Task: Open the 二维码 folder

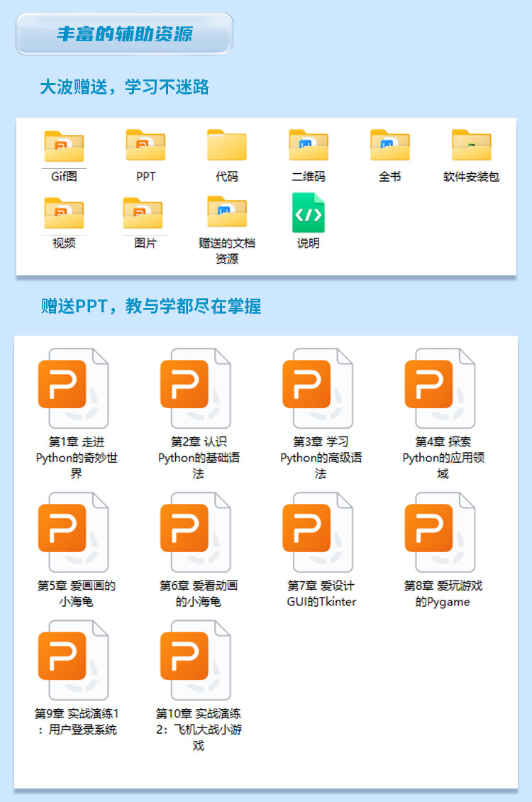Action: point(309,146)
